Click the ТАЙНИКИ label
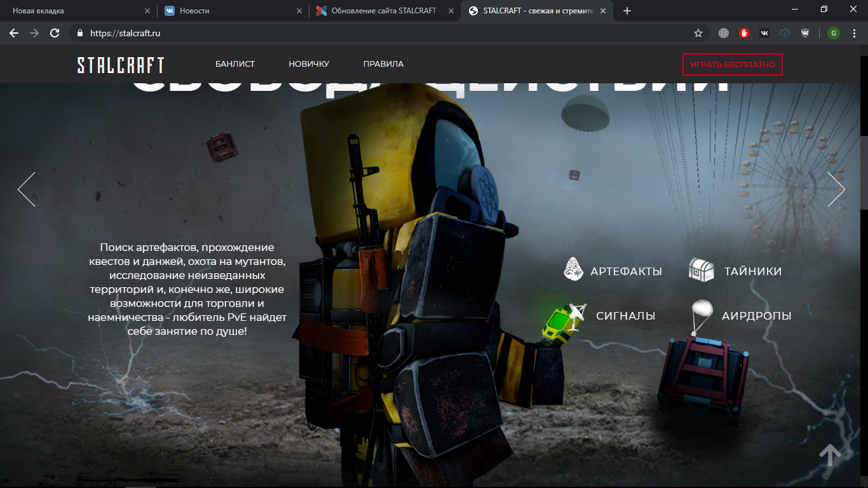Viewport: 868px width, 488px height. click(753, 271)
